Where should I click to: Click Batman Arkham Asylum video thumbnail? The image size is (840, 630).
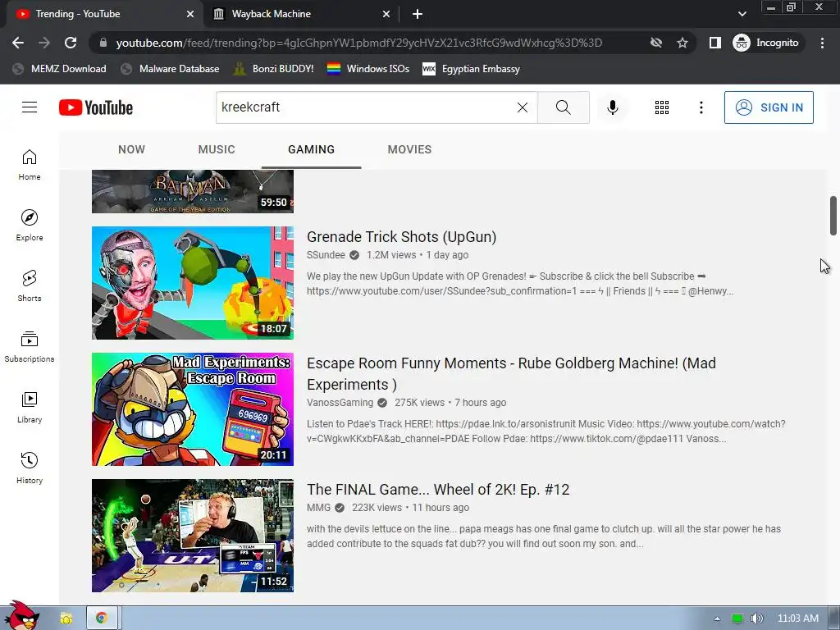point(192,191)
